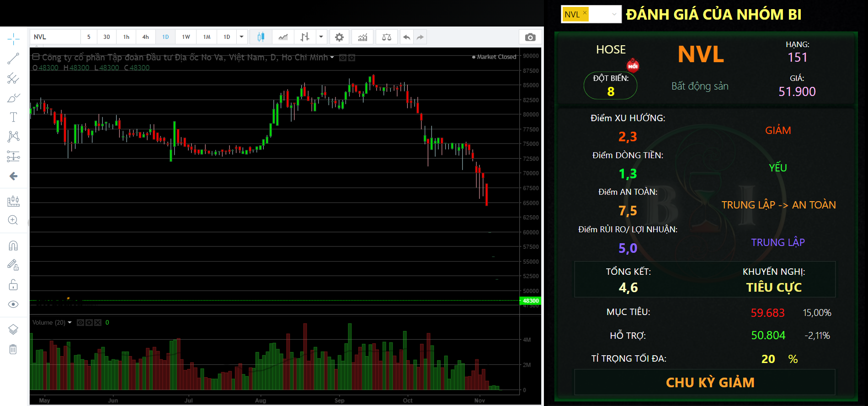Open the Compare symbols scale icon
This screenshot has width=868, height=406.
click(x=387, y=37)
